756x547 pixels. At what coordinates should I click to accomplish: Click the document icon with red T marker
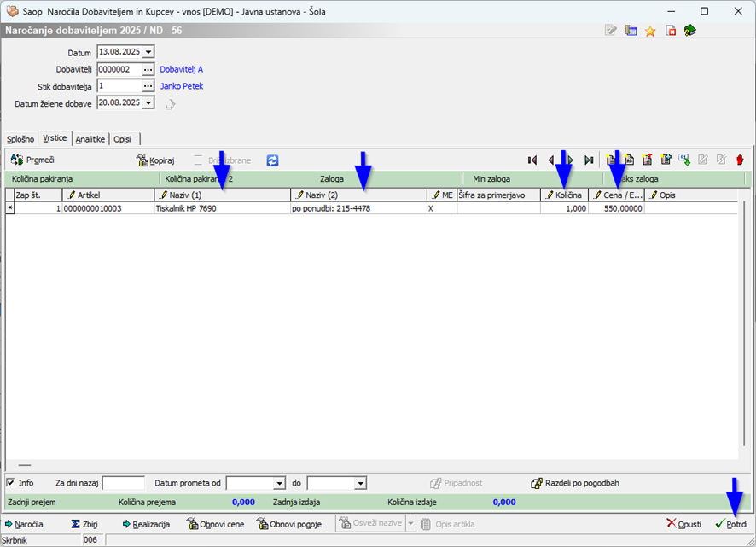click(647, 160)
